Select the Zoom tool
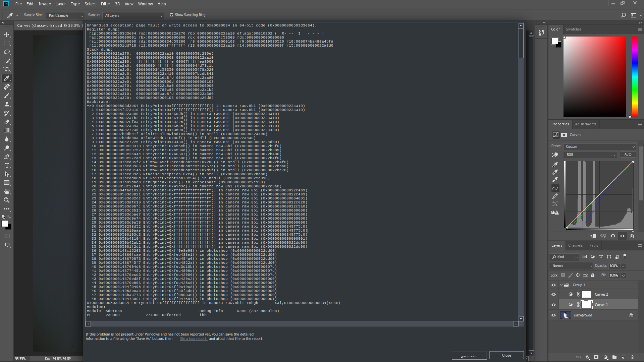Viewport: 644px width, 362px height. click(7, 200)
